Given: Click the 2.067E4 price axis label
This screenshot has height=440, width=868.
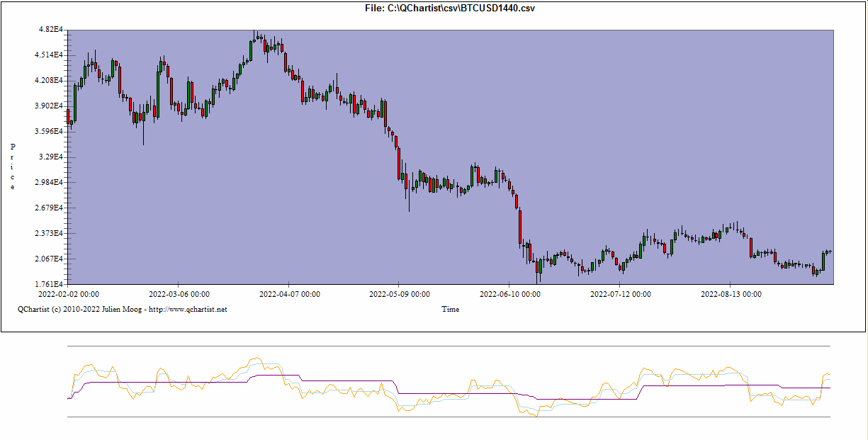Looking at the screenshot, I should pyautogui.click(x=50, y=259).
